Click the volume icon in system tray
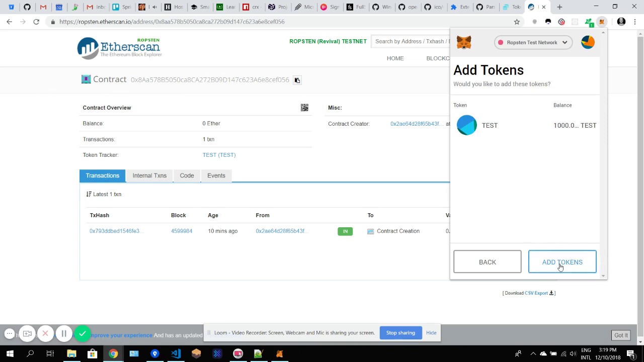This screenshot has width=644, height=362. point(573,354)
